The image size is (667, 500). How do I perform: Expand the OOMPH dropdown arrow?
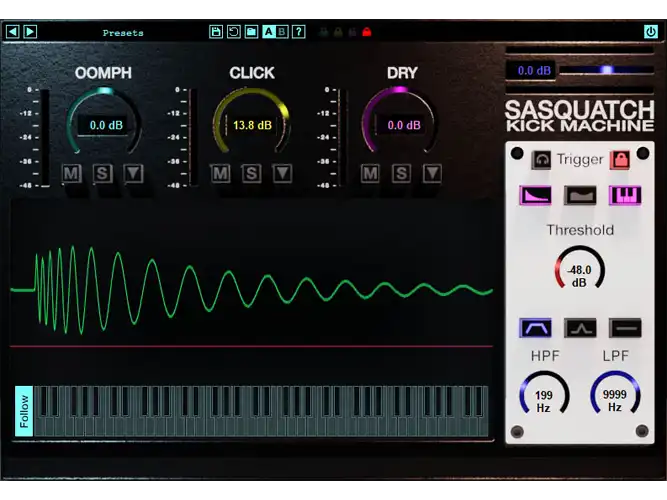[x=133, y=173]
